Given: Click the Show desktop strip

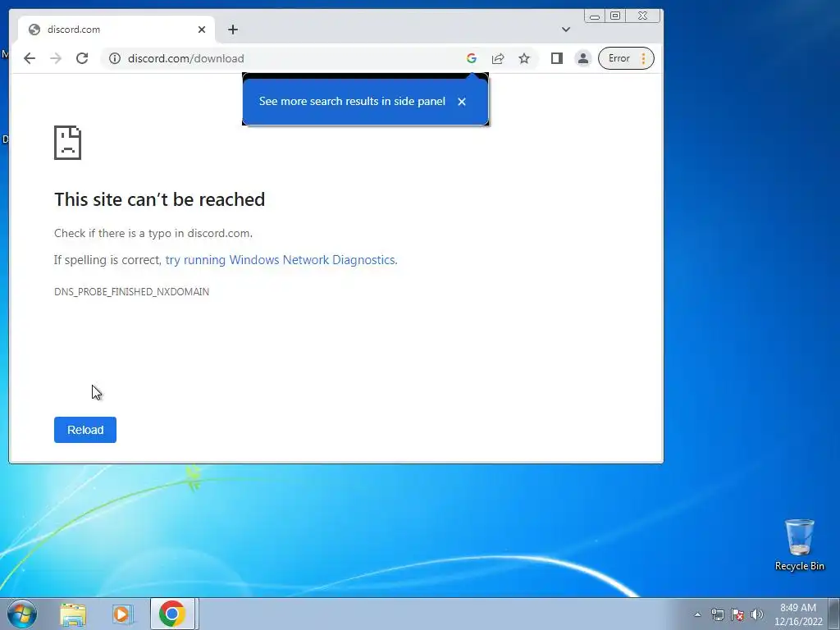Looking at the screenshot, I should (x=834, y=614).
